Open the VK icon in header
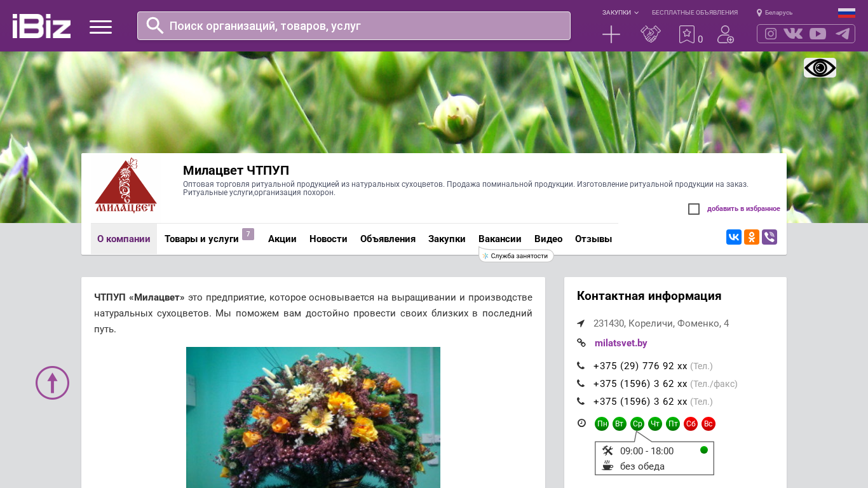Viewport: 868px width, 488px height. pyautogui.click(x=793, y=34)
